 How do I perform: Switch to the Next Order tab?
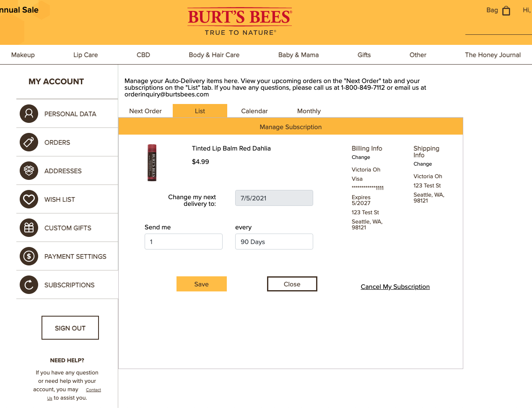pos(145,111)
